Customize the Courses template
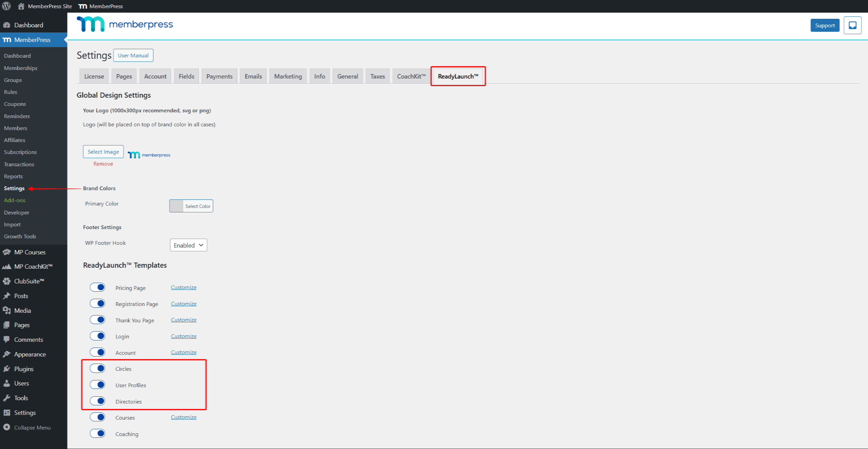The height and width of the screenshot is (449, 868). pyautogui.click(x=184, y=417)
